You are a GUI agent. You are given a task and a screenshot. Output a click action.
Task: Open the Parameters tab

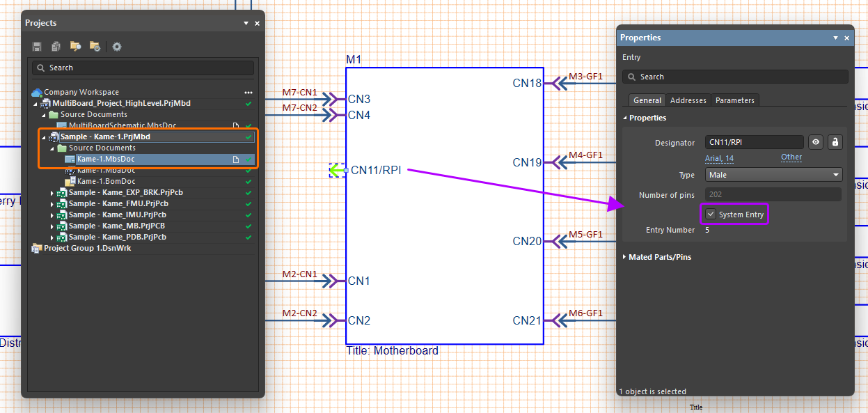[x=734, y=100]
